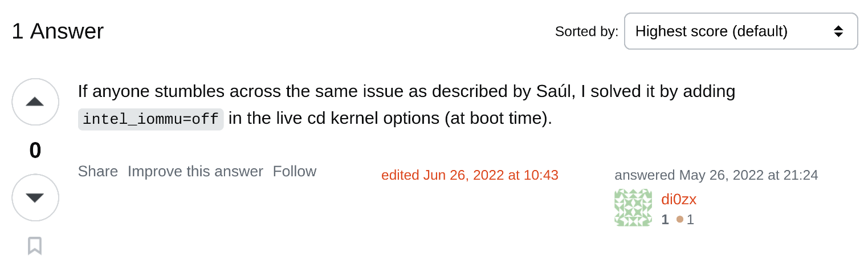Image resolution: width=868 pixels, height=263 pixels.
Task: Click the "Sorted by:" label
Action: click(586, 32)
